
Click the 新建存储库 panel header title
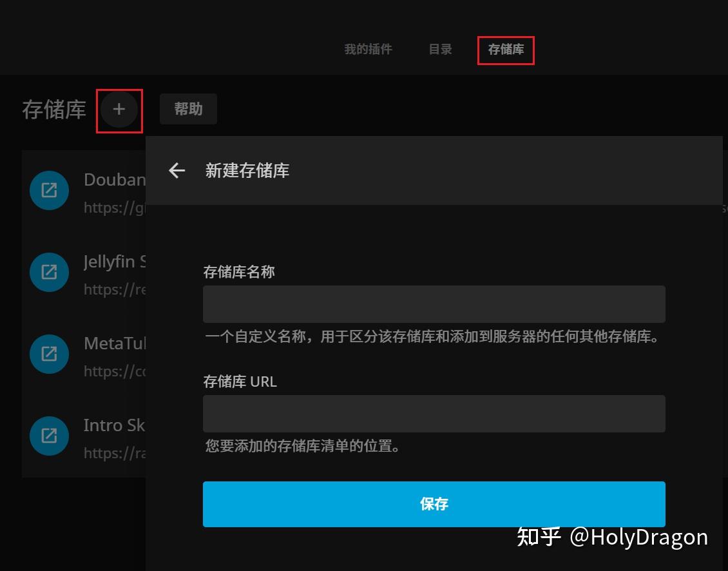click(x=247, y=170)
